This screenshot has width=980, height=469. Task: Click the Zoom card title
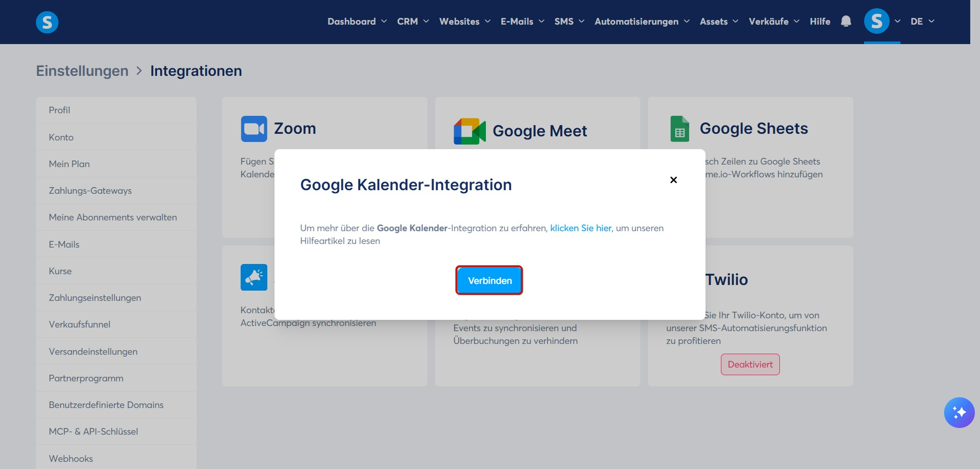pos(295,129)
